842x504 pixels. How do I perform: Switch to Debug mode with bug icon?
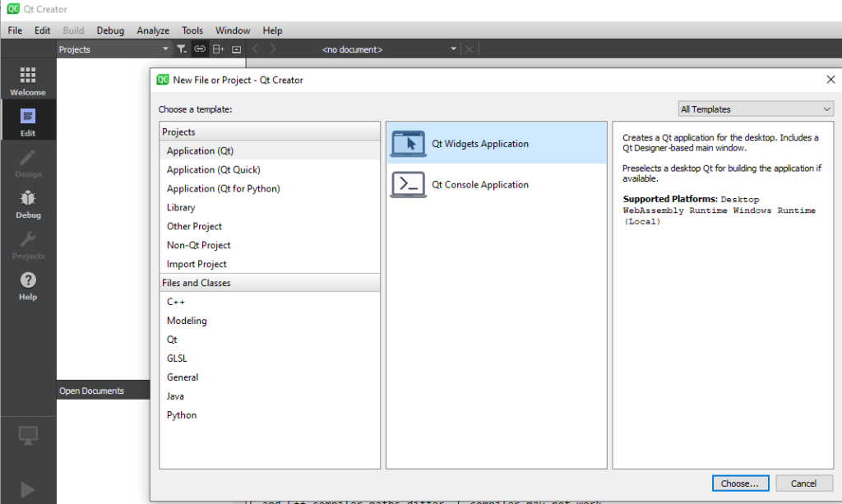tap(28, 204)
